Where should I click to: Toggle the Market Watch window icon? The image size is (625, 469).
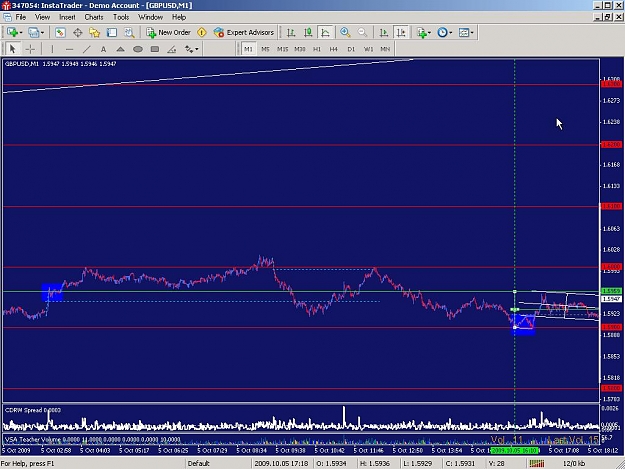click(60, 33)
